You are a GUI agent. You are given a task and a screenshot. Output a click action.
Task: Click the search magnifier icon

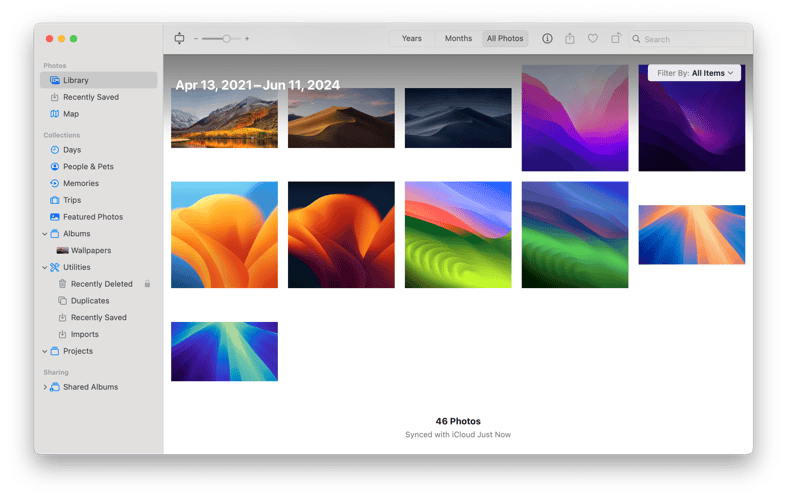[636, 39]
